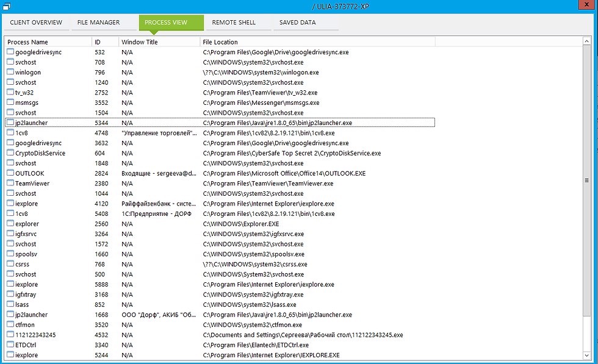The image size is (598, 364).
Task: Click the icon of CryptoDiskService process
Action: coord(10,153)
